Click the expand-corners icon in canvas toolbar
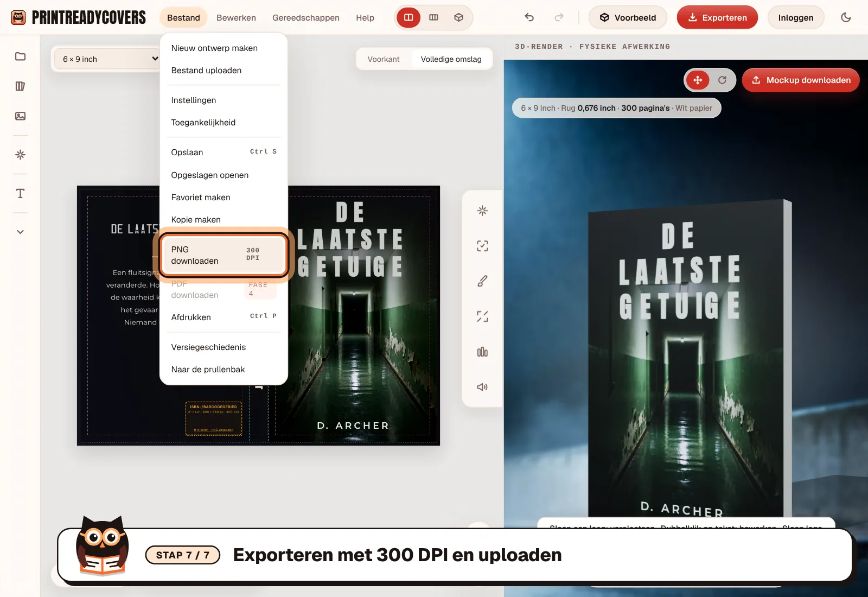The width and height of the screenshot is (868, 597). click(482, 316)
